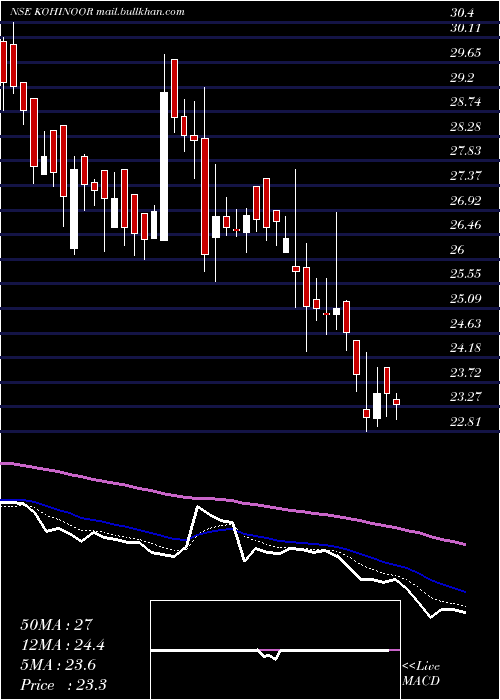
Task: Click the 22.81 price axis label
Action: point(466,421)
